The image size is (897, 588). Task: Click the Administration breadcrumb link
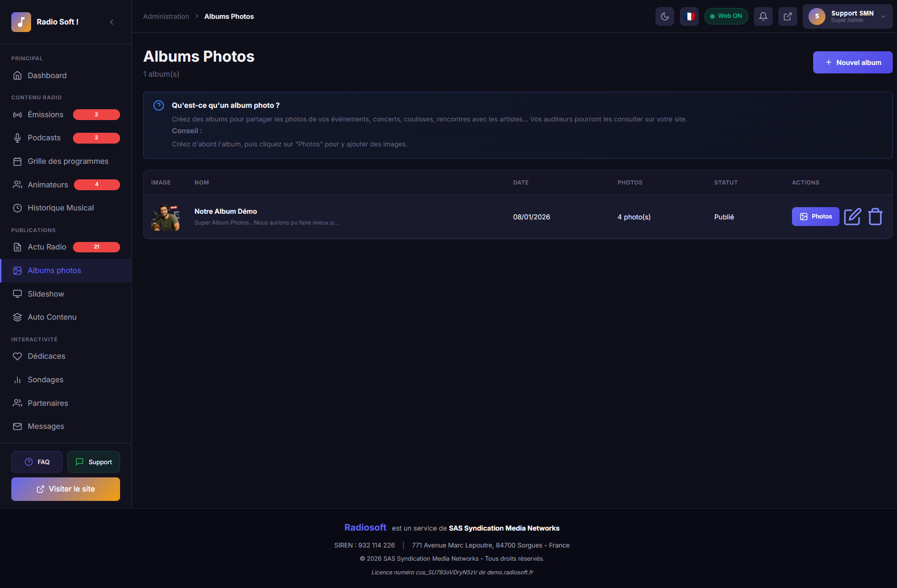(x=166, y=16)
